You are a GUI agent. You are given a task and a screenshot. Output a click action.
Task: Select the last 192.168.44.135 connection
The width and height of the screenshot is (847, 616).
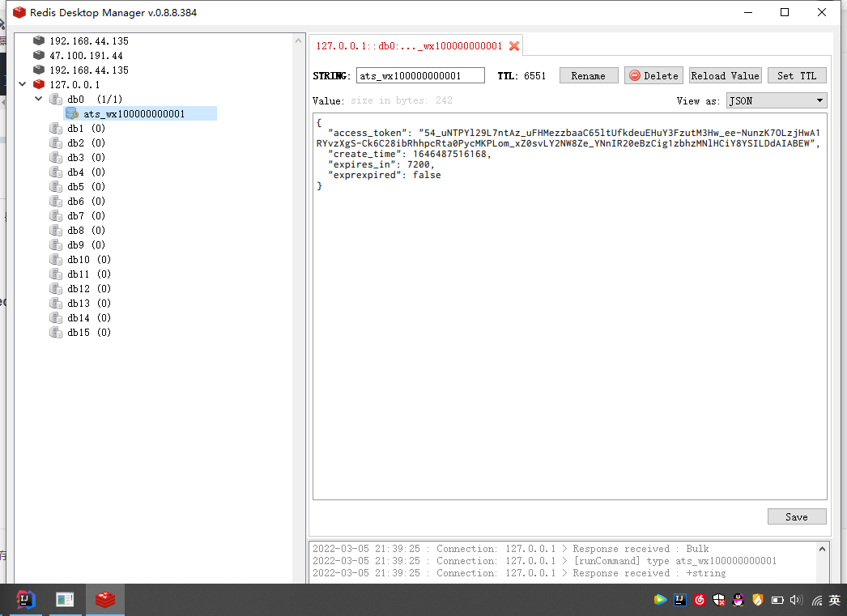[88, 70]
